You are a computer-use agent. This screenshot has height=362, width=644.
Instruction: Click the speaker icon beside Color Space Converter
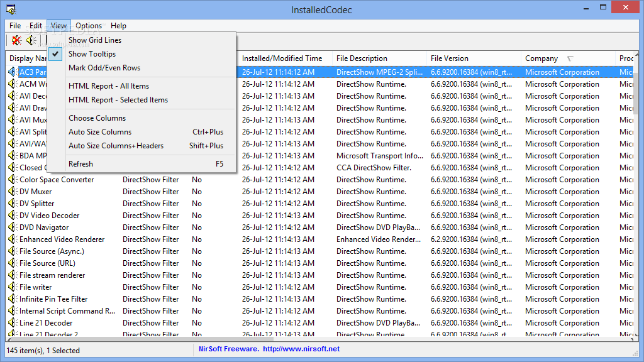coord(13,180)
